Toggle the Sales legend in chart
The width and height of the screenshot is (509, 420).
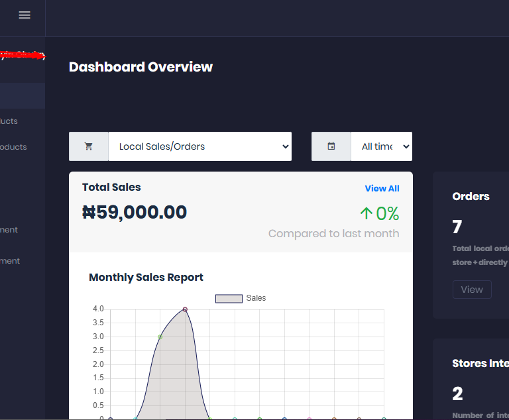256,298
